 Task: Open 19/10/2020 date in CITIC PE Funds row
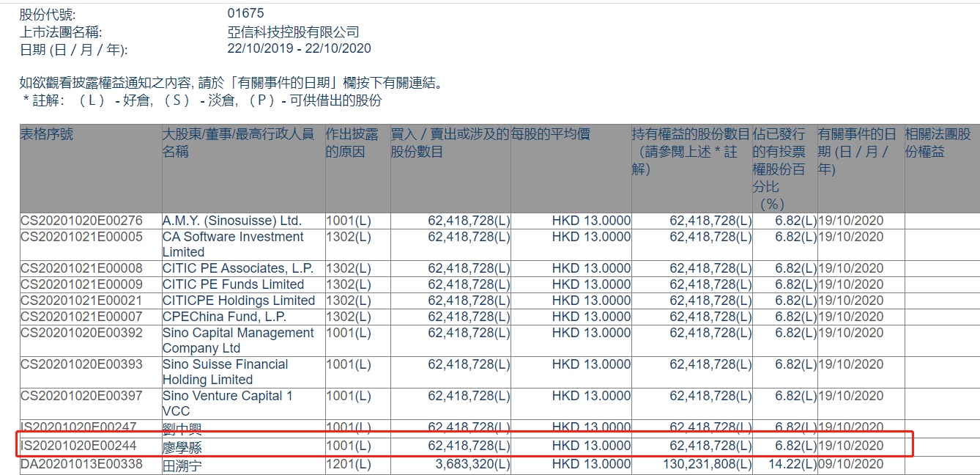point(851,284)
